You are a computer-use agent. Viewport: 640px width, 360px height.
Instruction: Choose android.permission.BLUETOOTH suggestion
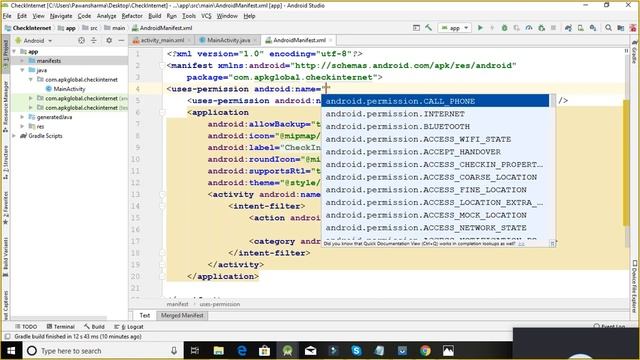pyautogui.click(x=436, y=126)
